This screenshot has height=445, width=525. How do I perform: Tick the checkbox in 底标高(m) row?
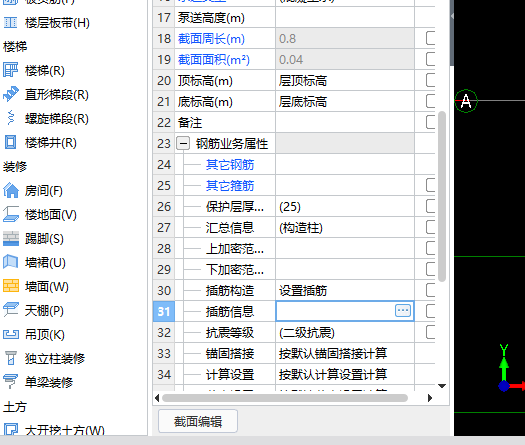[x=431, y=101]
